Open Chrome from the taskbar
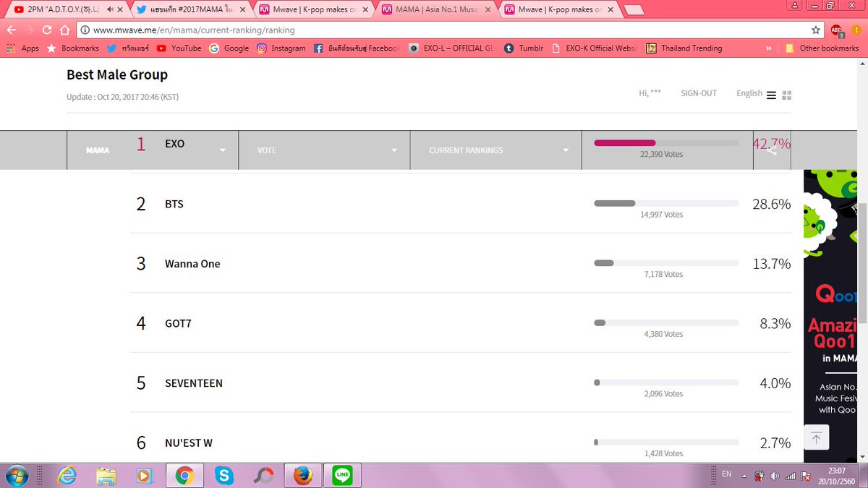 tap(184, 475)
